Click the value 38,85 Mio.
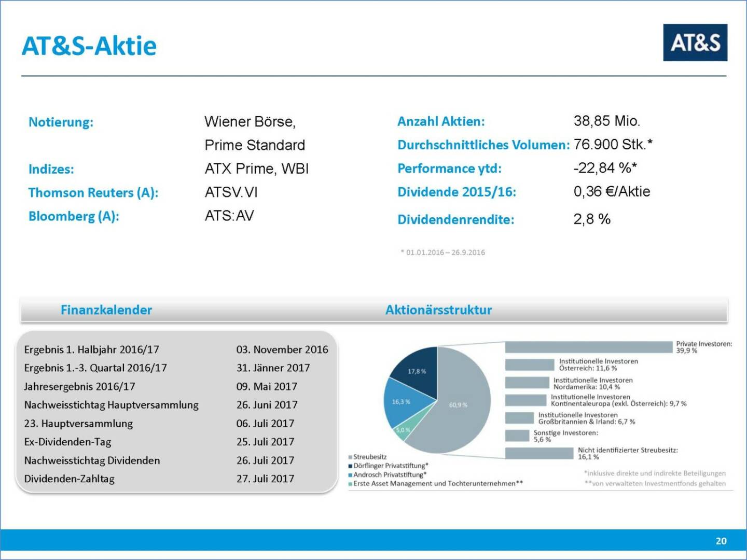The image size is (747, 560). coord(607,121)
